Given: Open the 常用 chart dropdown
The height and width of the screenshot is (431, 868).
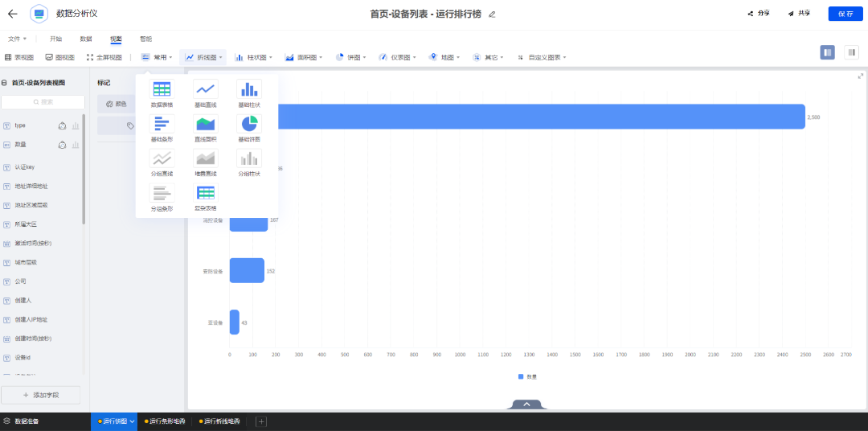Looking at the screenshot, I should 158,57.
